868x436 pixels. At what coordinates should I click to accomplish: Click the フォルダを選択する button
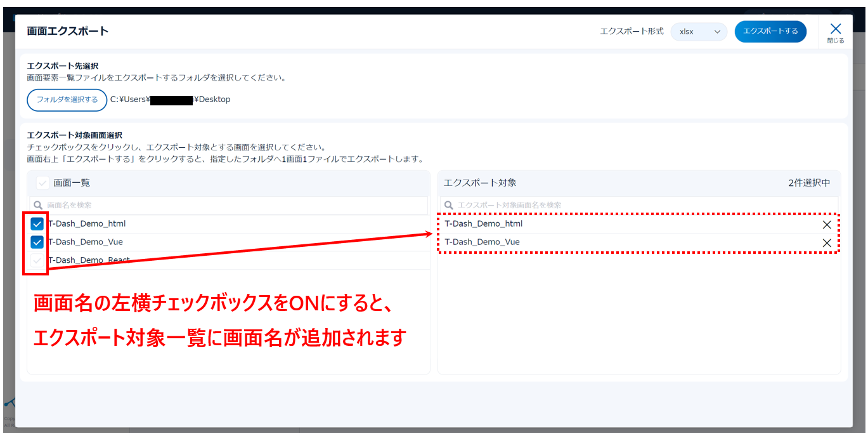[67, 100]
